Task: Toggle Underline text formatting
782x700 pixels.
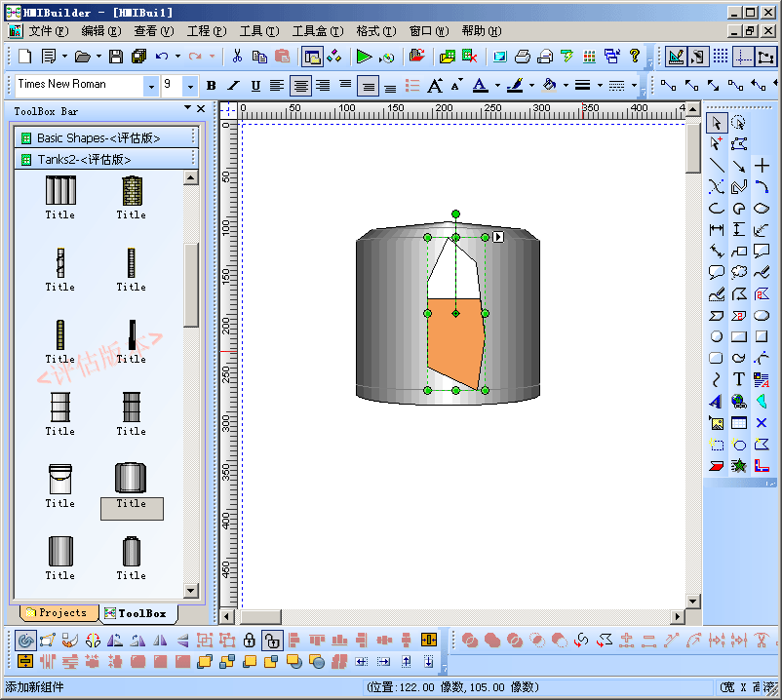Action: coord(255,86)
